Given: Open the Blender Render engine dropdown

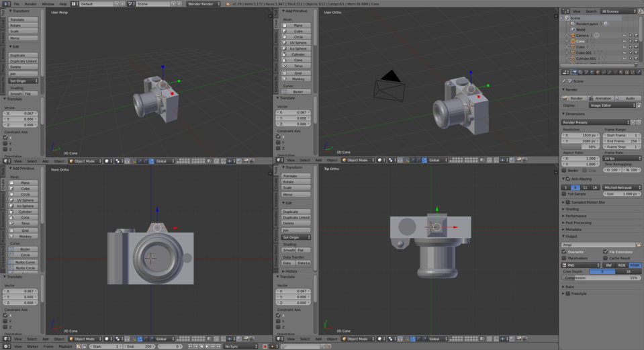Looking at the screenshot, I should tap(203, 4).
